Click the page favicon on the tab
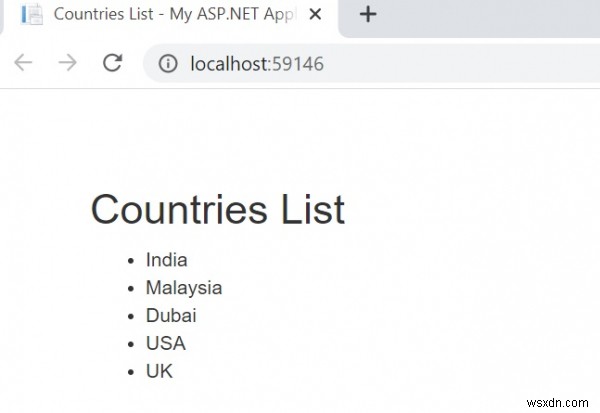Screen dimensions: 600x413 pos(32,15)
